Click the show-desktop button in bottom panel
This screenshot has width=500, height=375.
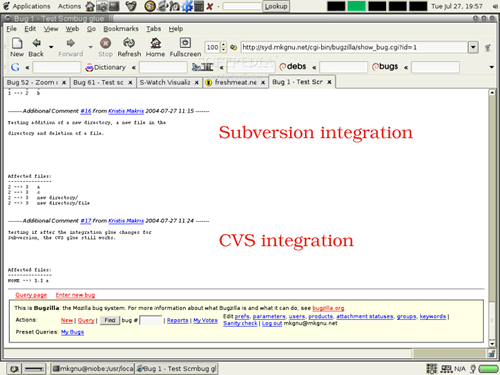click(14, 369)
